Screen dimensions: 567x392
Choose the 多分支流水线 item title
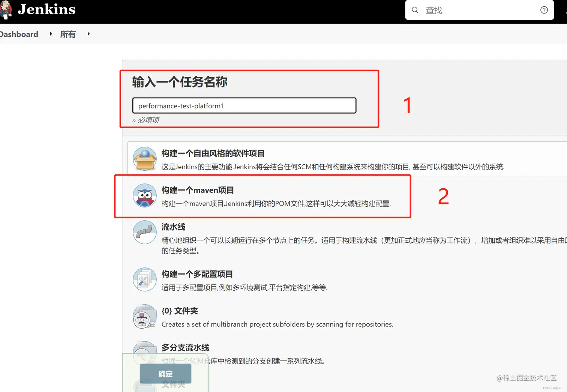coord(185,348)
